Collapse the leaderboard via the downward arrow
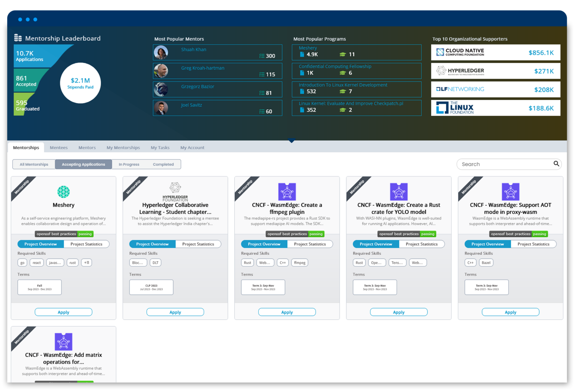The height and width of the screenshot is (392, 576). pyautogui.click(x=292, y=141)
